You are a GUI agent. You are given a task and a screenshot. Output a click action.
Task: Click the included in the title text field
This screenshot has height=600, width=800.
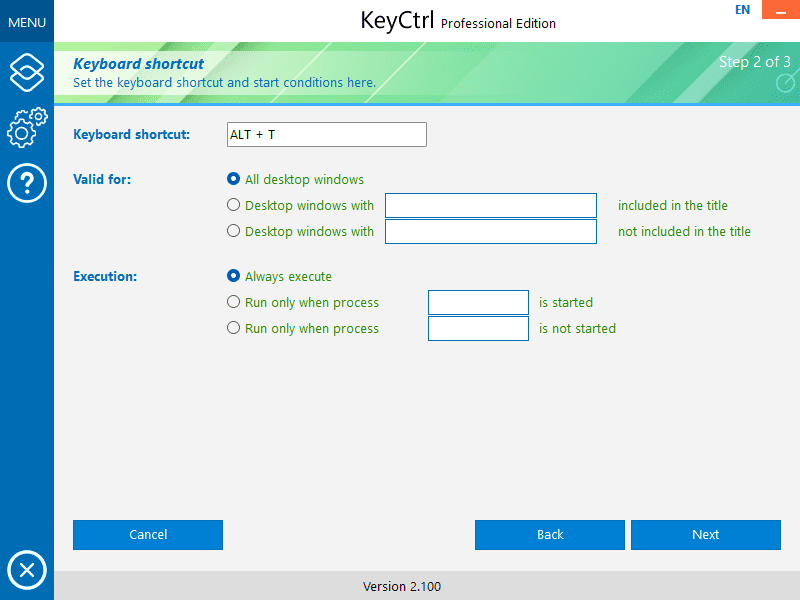coord(491,205)
